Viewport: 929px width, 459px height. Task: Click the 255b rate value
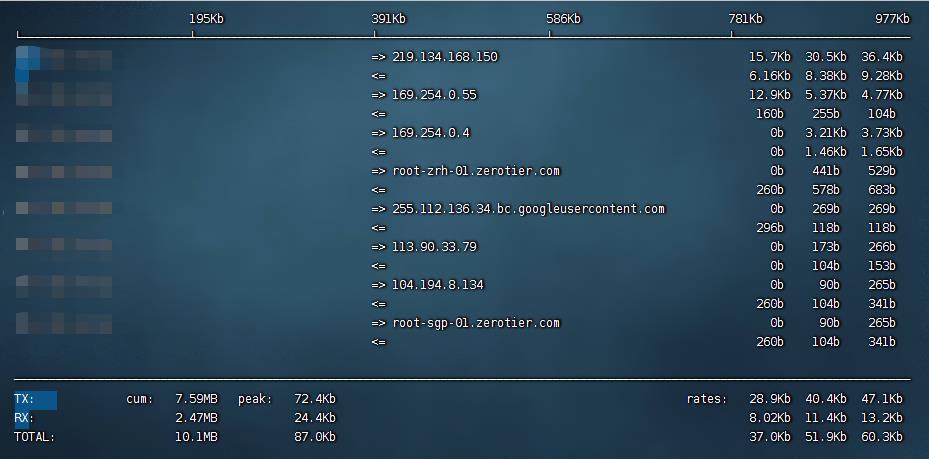826,114
